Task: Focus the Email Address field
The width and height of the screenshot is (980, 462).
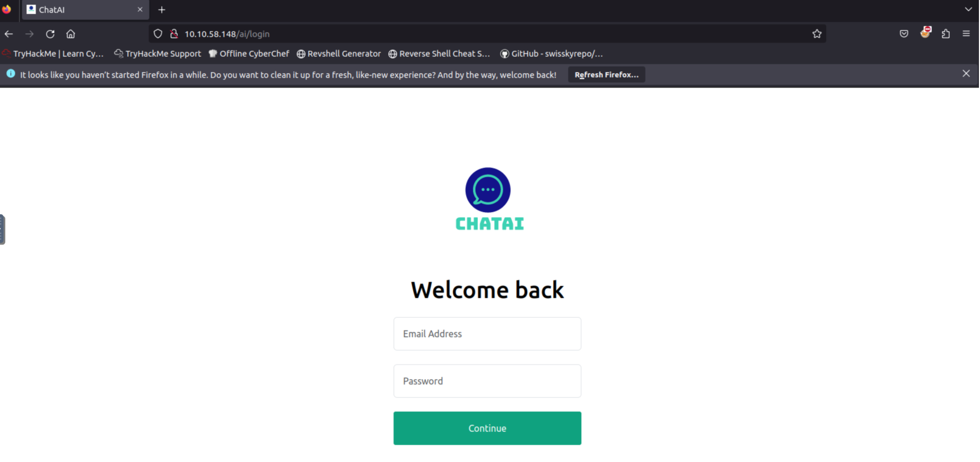Action: point(487,334)
